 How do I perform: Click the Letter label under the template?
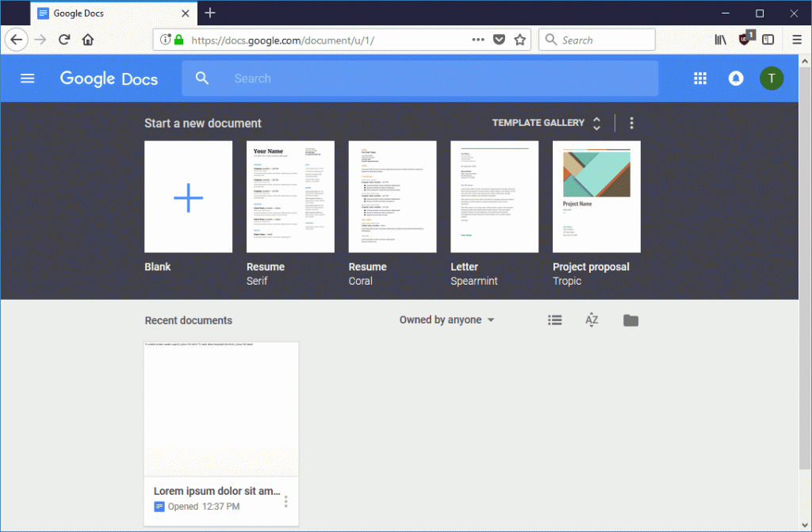[x=464, y=266]
